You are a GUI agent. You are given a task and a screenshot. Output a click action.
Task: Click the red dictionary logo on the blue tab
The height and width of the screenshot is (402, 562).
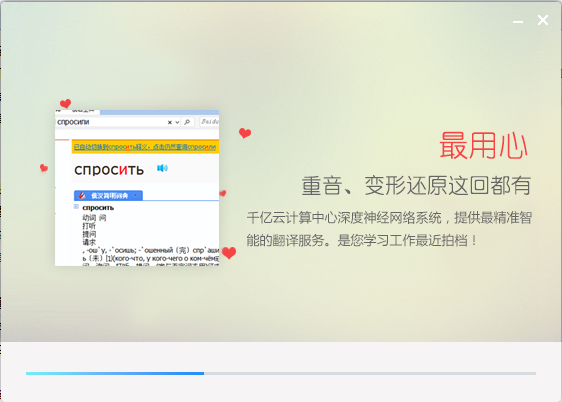click(82, 195)
